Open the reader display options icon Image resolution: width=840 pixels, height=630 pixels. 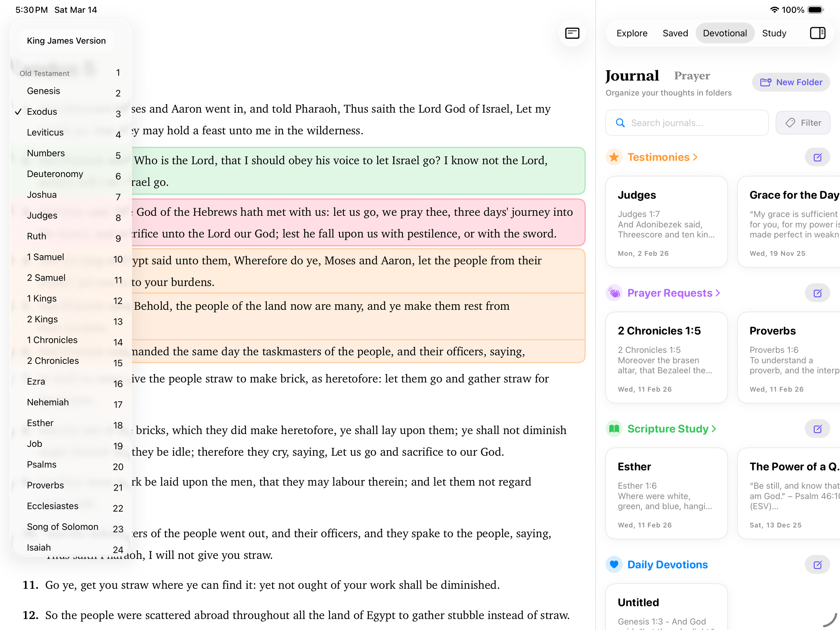point(572,33)
